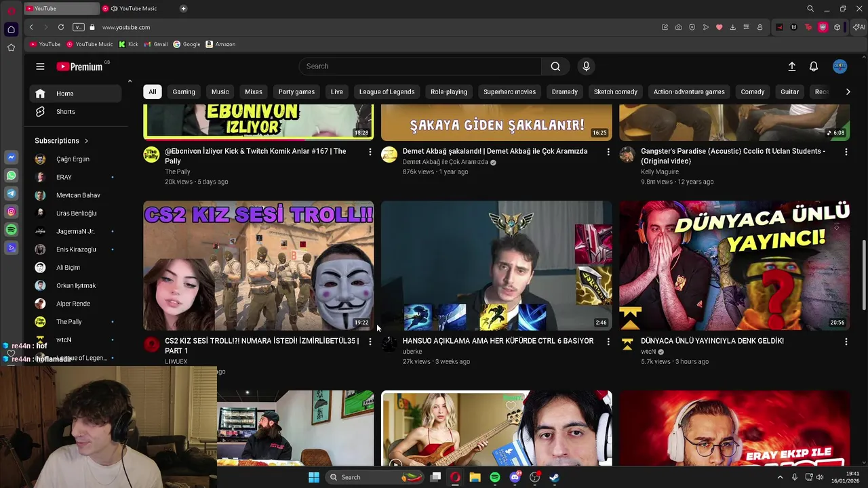Open options for @Ebonivon İzliyor video

[x=370, y=152]
